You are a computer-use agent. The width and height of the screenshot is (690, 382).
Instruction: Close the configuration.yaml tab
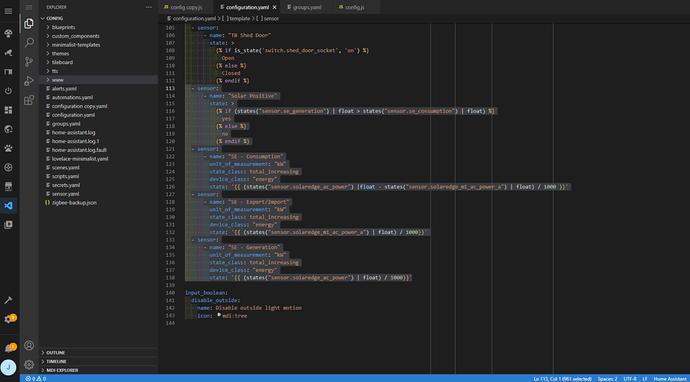click(275, 7)
